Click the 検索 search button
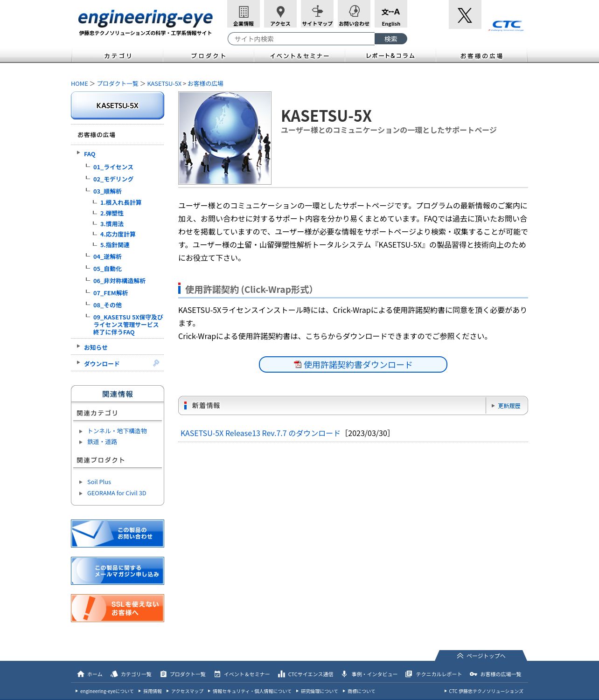The height and width of the screenshot is (700, 599). click(391, 39)
